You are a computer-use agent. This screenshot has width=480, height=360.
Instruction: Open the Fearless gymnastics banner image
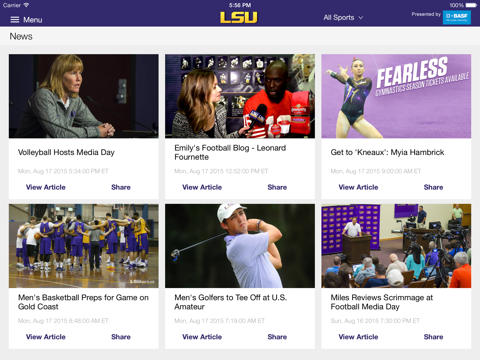tap(396, 96)
